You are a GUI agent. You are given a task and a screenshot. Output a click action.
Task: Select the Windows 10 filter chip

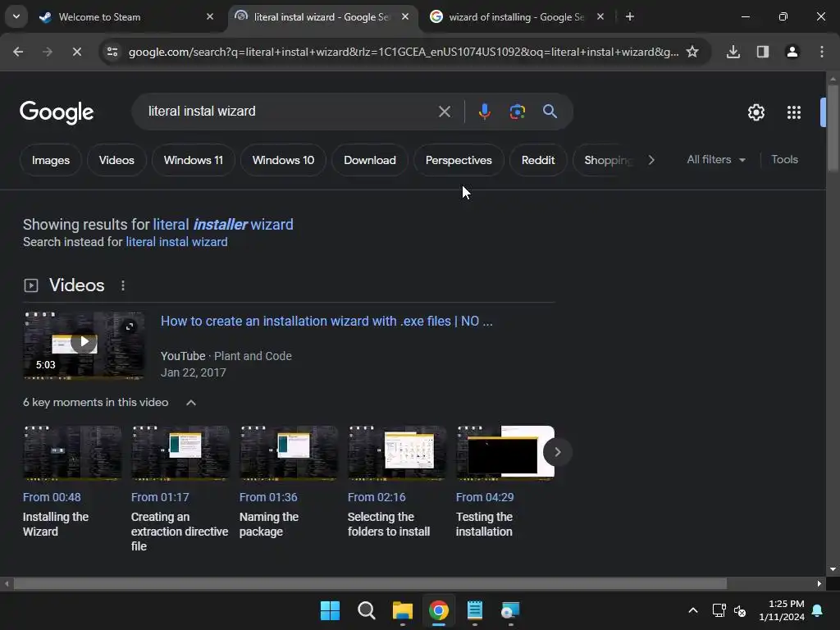click(x=283, y=160)
